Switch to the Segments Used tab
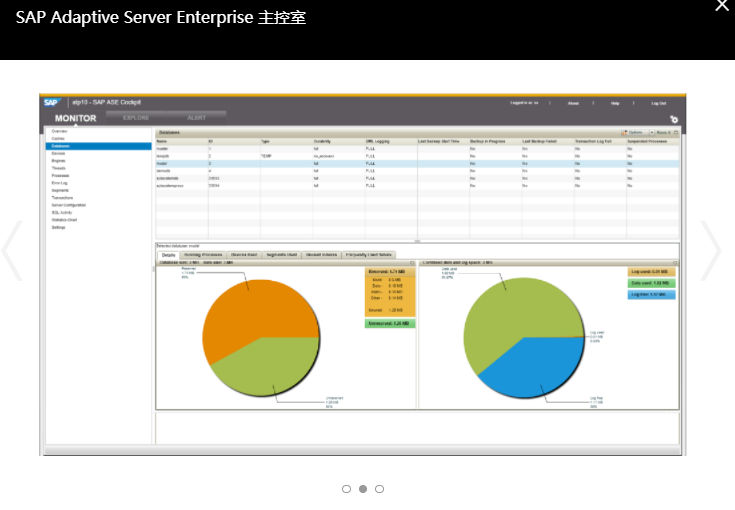 click(x=282, y=255)
